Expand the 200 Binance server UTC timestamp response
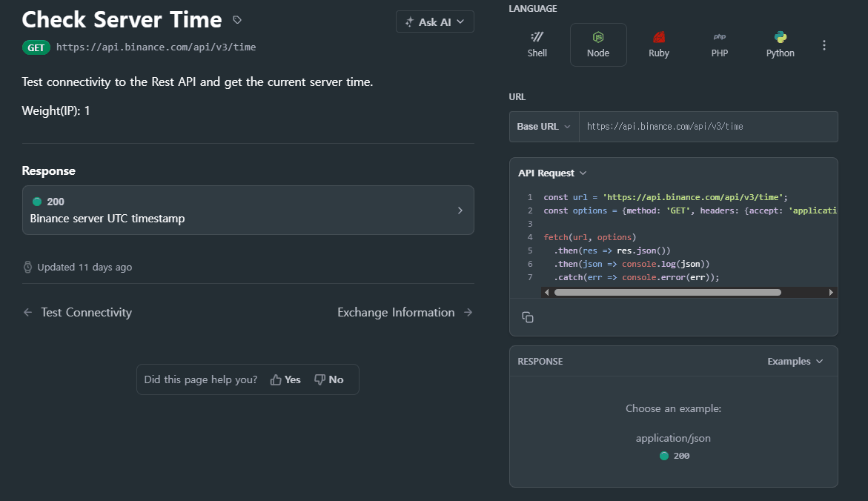Image resolution: width=868 pixels, height=501 pixels. tap(248, 210)
